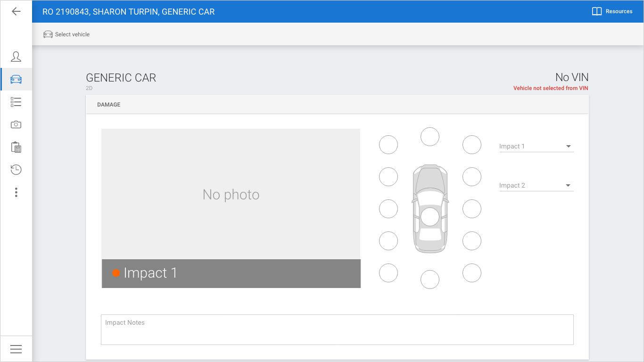Screen dimensions: 644x362
Task: Open the checklist lines sidebar icon
Action: click(16, 102)
